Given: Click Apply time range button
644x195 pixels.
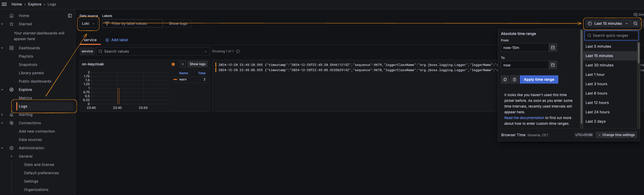Looking at the screenshot, I should click(539, 80).
